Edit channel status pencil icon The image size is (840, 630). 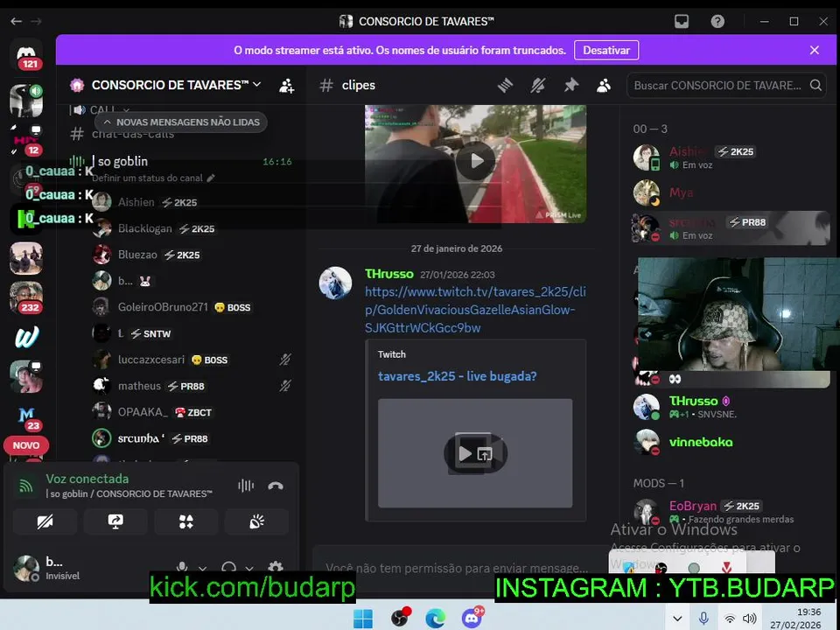click(x=211, y=178)
